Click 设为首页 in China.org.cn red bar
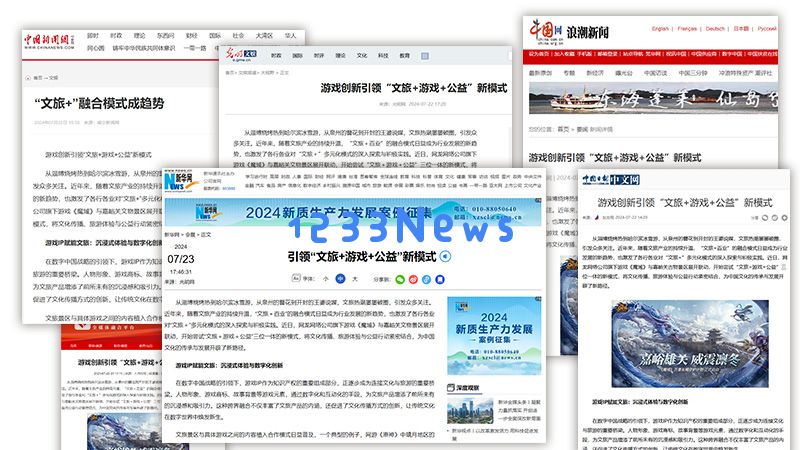The image size is (800, 450). click(538, 54)
